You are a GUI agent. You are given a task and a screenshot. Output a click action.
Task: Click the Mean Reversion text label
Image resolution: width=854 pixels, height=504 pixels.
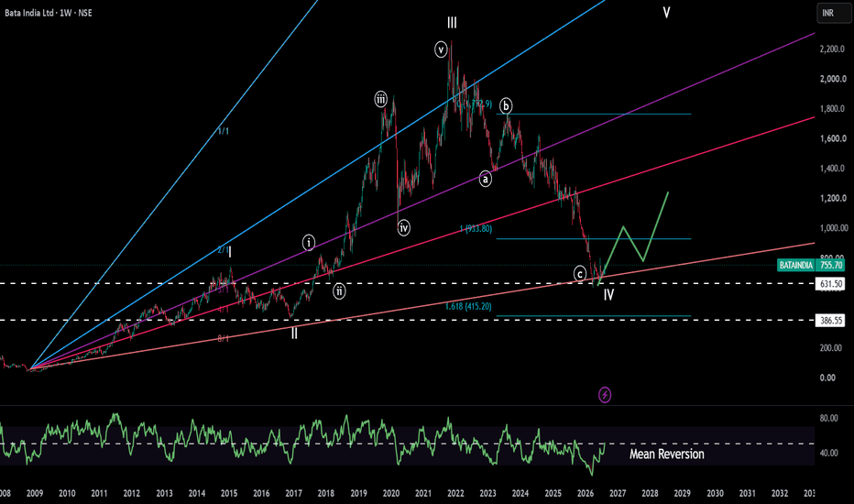click(667, 454)
